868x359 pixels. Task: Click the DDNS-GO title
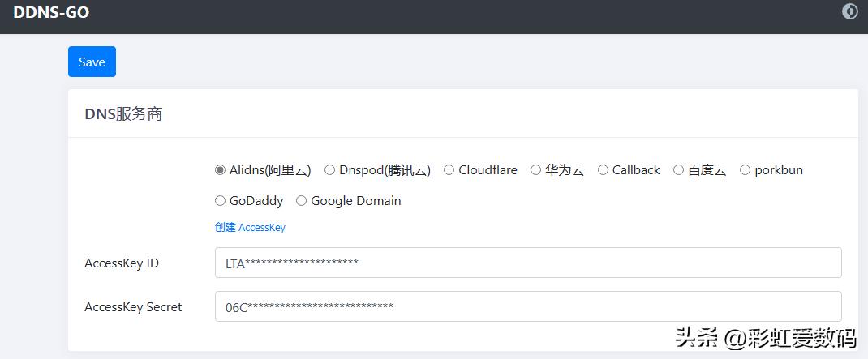point(51,12)
